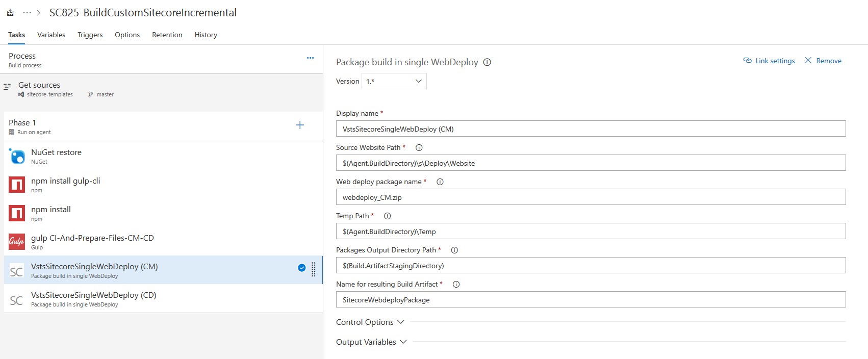868x359 pixels.
Task: Open the Process ellipsis menu
Action: point(310,58)
